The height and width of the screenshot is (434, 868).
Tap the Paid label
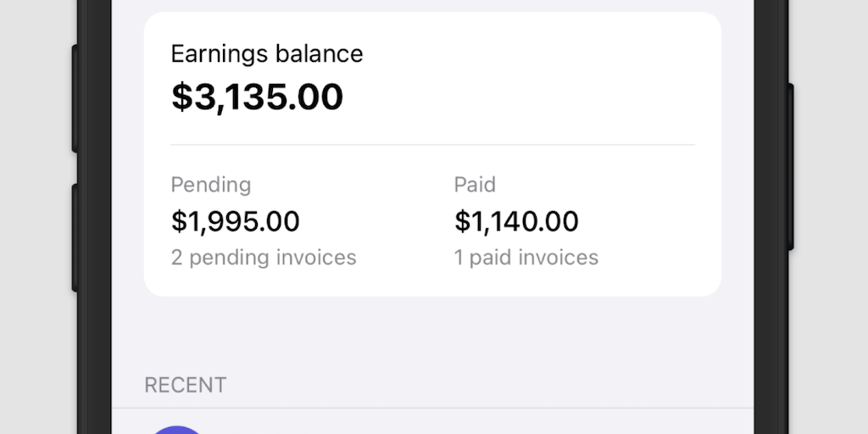475,185
